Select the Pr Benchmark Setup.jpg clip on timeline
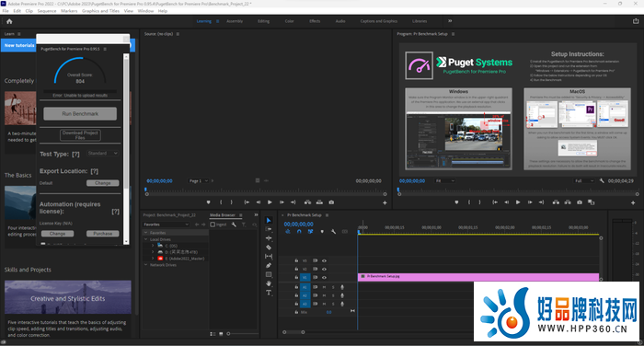This screenshot has width=644, height=346. click(x=478, y=277)
